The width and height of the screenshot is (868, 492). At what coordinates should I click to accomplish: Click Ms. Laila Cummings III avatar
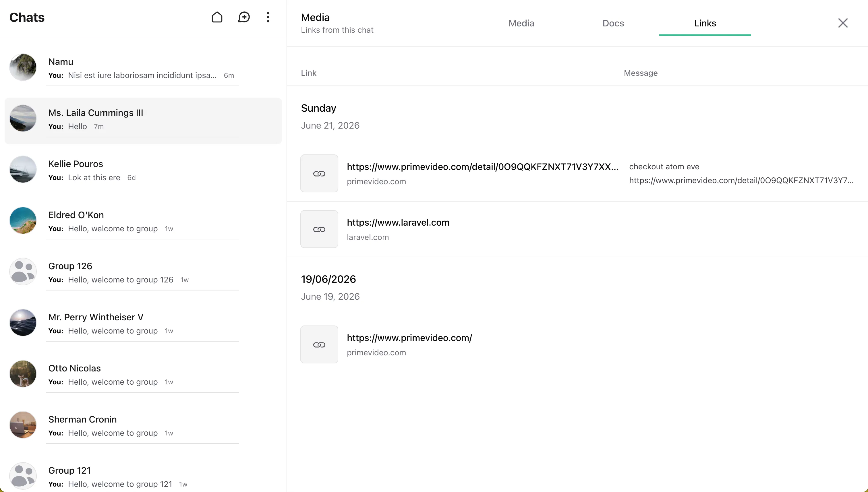click(23, 118)
